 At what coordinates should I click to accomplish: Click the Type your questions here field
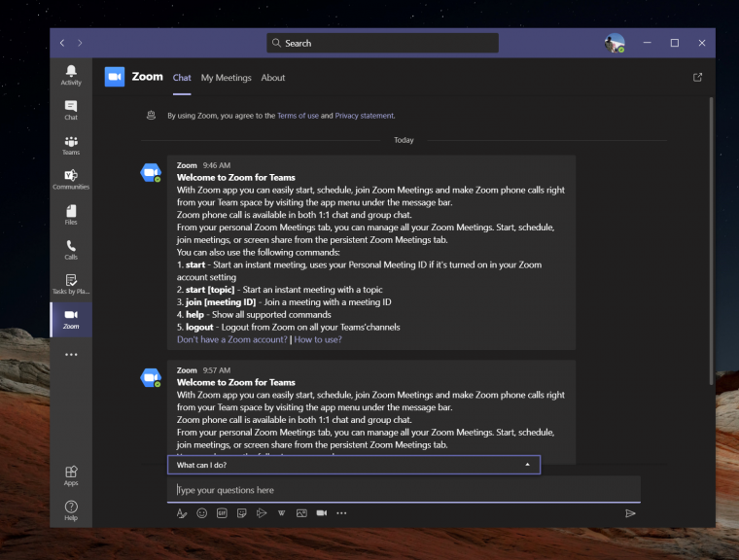click(404, 490)
